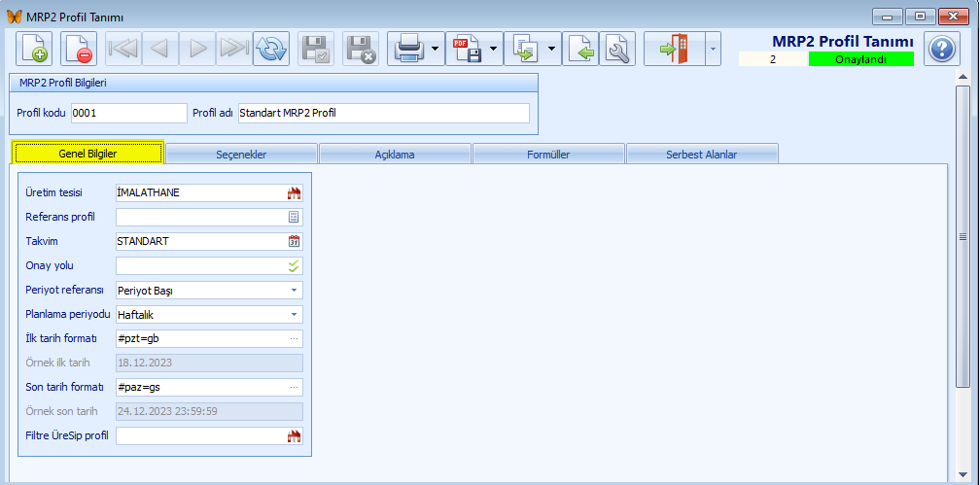This screenshot has height=485, width=980.
Task: Print using the printer icon
Action: coord(410,49)
